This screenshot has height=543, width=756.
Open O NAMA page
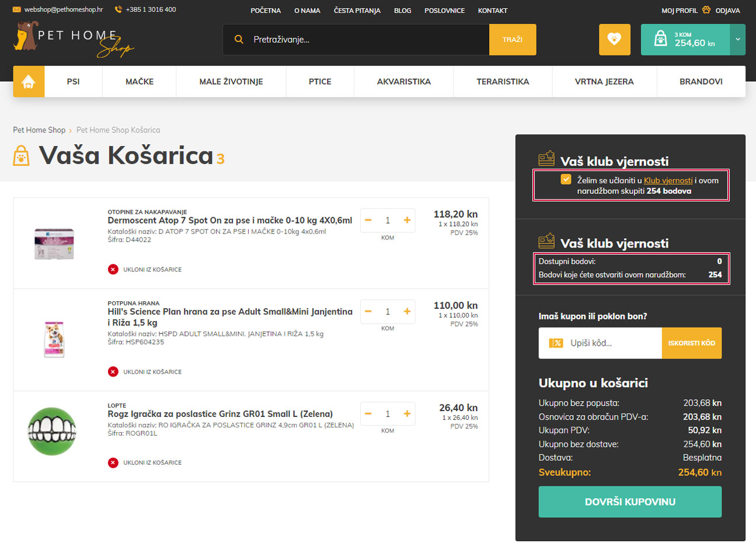pos(307,11)
